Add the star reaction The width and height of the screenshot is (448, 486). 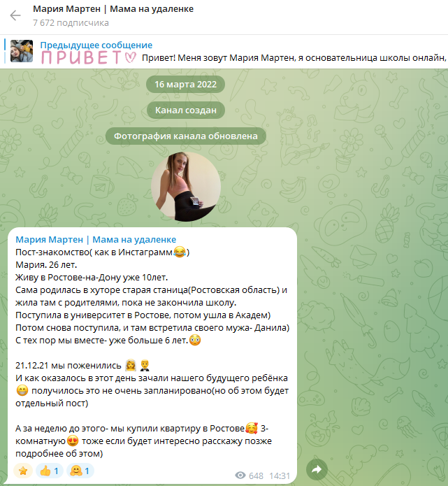[x=23, y=471]
